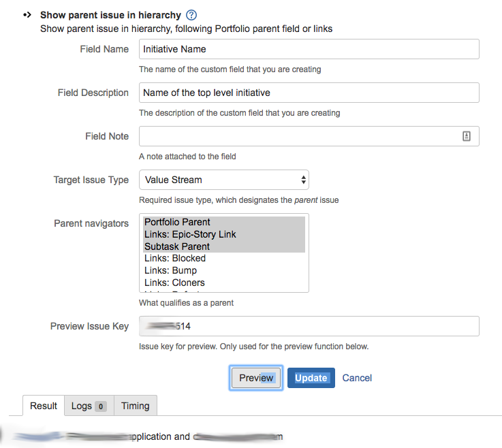Image resolution: width=502 pixels, height=448 pixels.
Task: Choose Links: Cloners in the list
Action: (174, 283)
